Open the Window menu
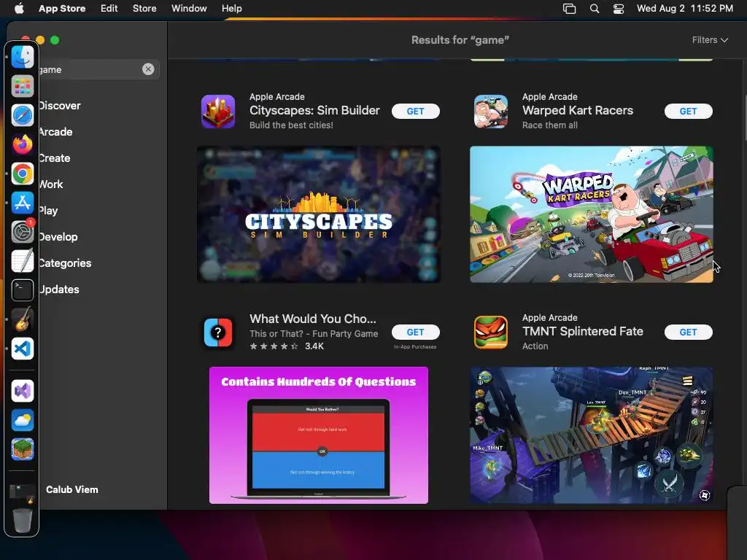The width and height of the screenshot is (747, 560). click(x=189, y=8)
